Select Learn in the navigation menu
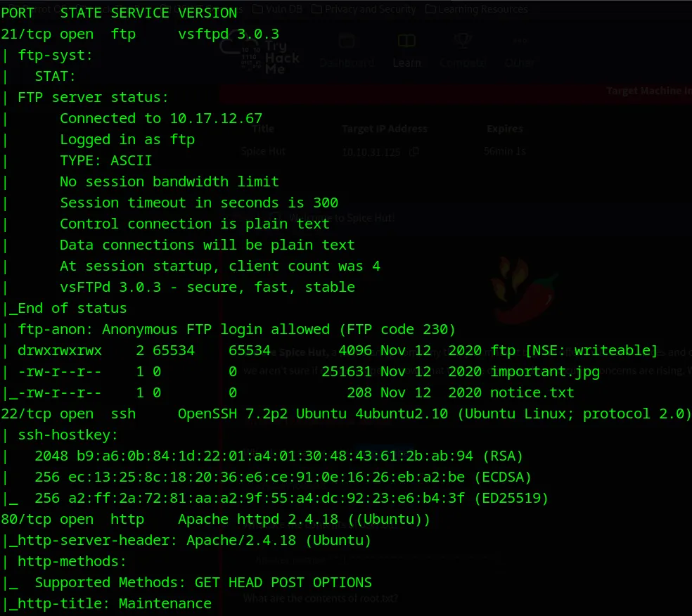 [x=406, y=63]
